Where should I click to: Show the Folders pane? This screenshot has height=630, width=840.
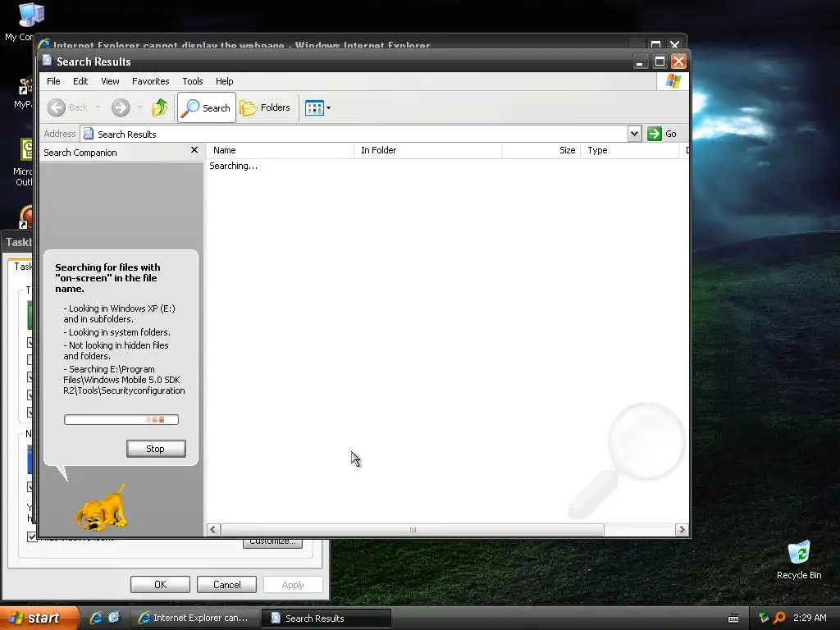(x=265, y=107)
